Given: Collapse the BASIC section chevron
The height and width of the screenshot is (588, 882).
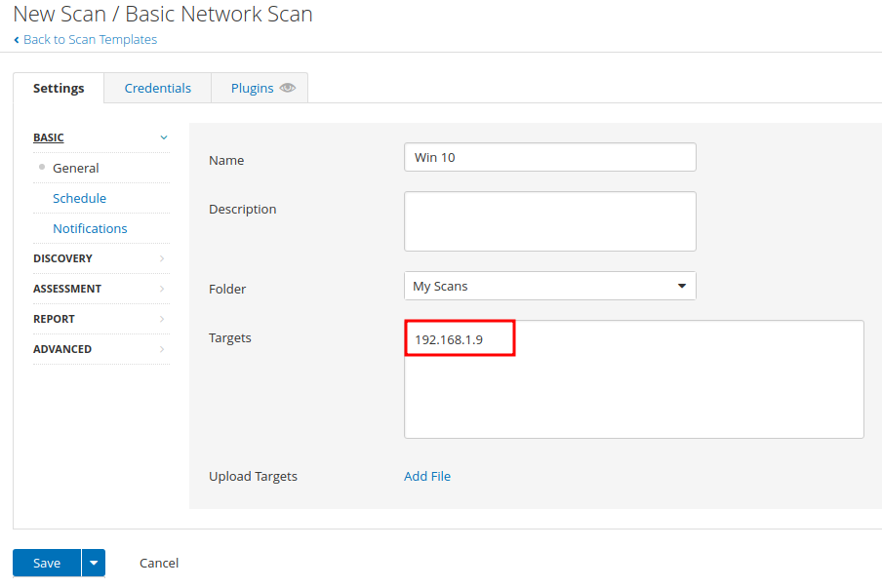Looking at the screenshot, I should coord(164,137).
